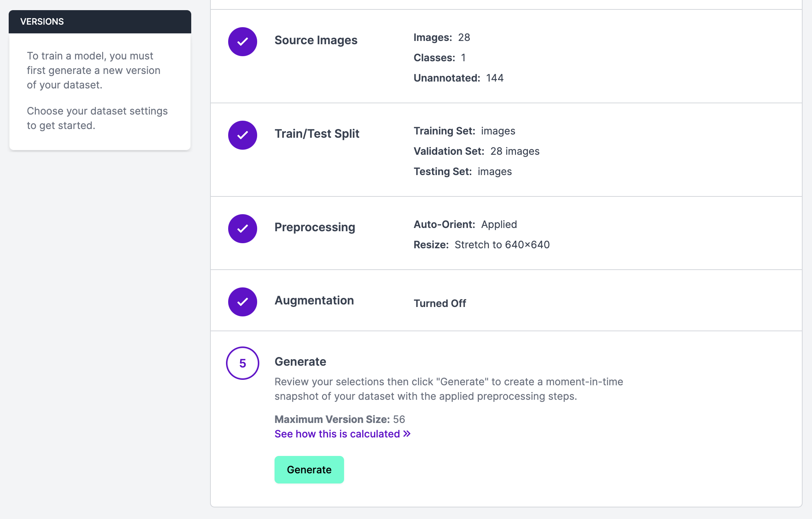Image resolution: width=812 pixels, height=519 pixels.
Task: Click the Augmentation checkmark icon
Action: click(x=242, y=302)
